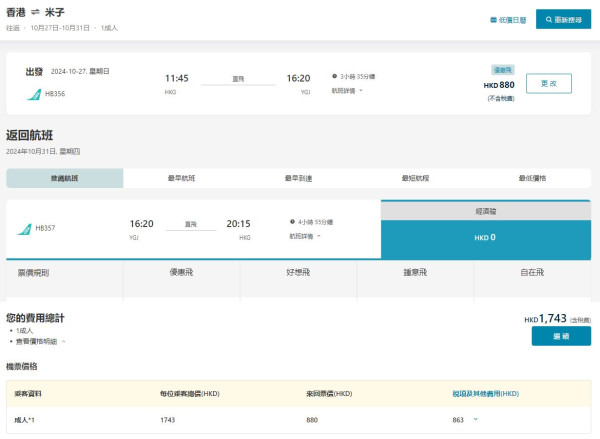The width and height of the screenshot is (600, 439).
Task: Click the round-trip swap arrows icon
Action: point(36,14)
